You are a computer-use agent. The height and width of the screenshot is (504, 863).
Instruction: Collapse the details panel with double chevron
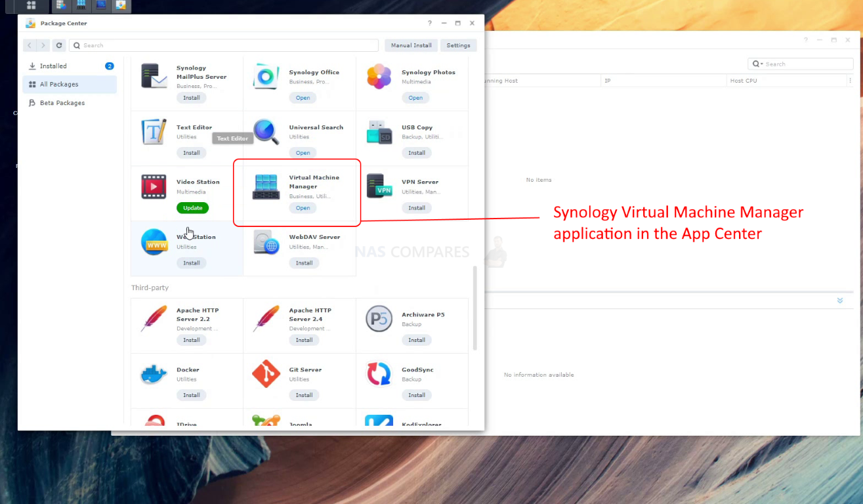[840, 300]
